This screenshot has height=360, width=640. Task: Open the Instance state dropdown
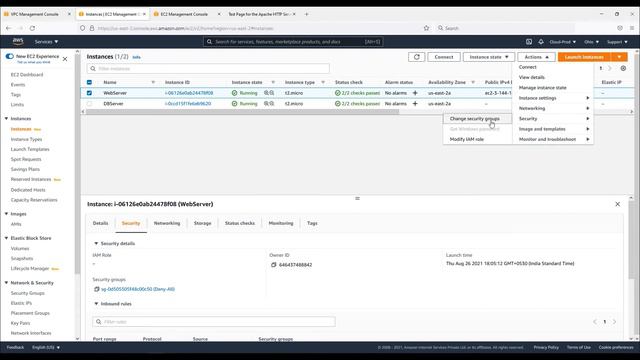point(489,57)
